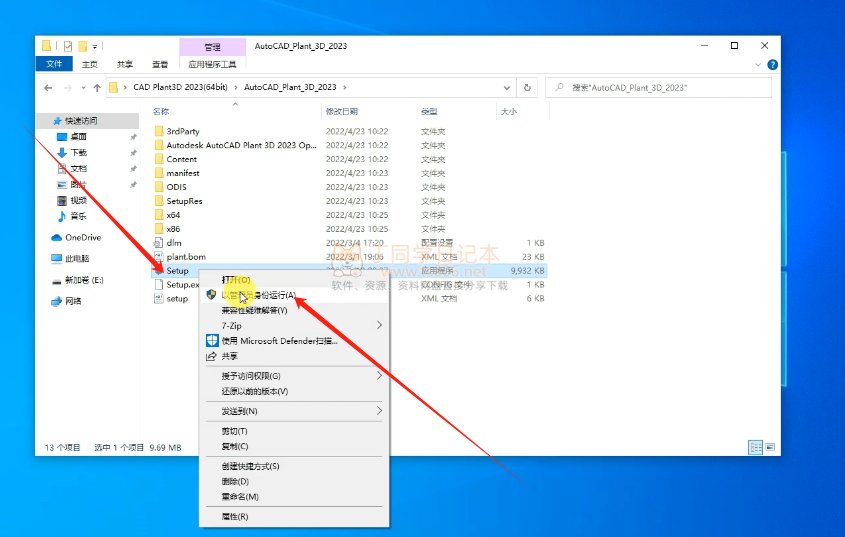
Task: Select the Autodesk AutoCAD Plant 3D 2023 folder
Action: pos(241,146)
